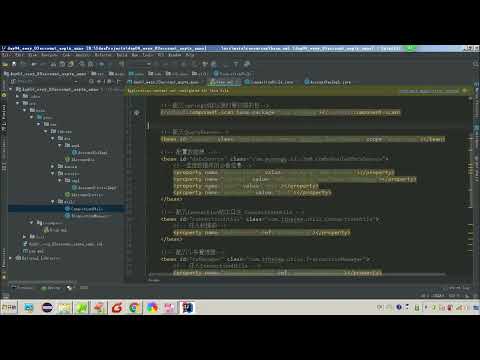Open the Event Log button in status area
480x360 pixels.
(459, 288)
